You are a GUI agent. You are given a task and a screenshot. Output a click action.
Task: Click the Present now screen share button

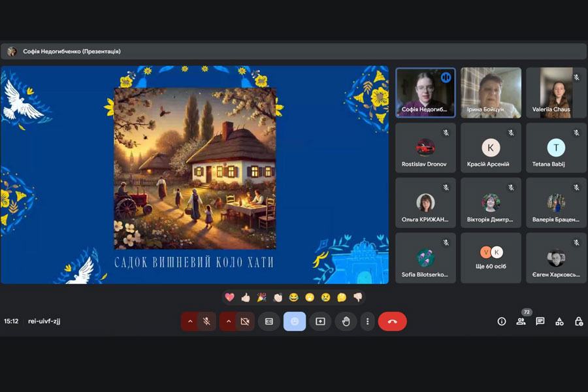(x=320, y=321)
